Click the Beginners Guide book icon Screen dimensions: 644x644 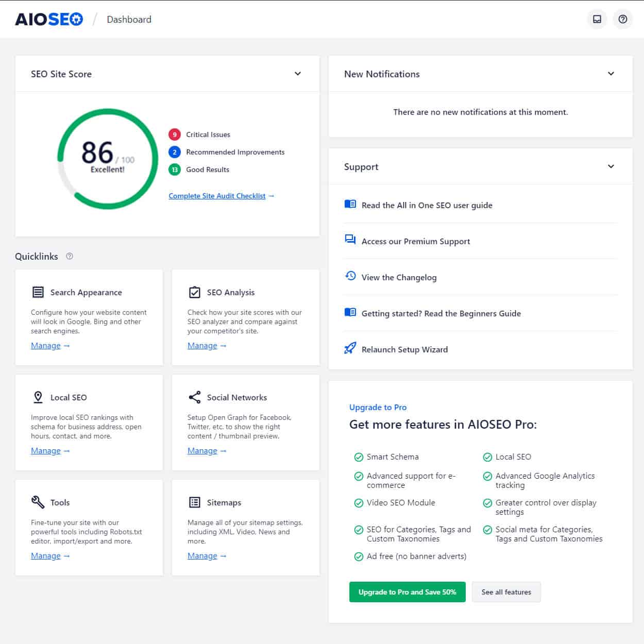(x=350, y=312)
